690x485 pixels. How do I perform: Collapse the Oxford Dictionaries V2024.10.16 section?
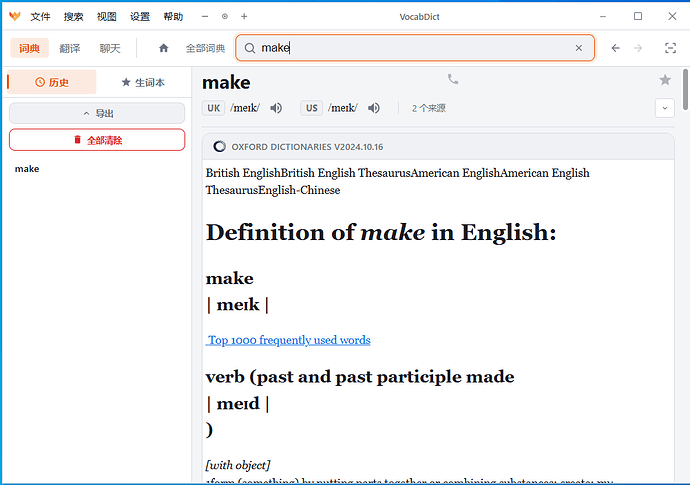438,147
